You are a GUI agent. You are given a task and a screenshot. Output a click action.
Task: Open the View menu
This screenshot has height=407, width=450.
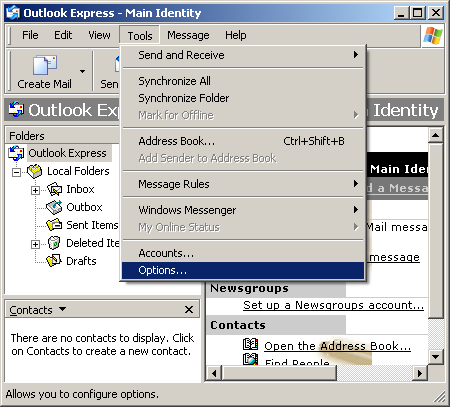(99, 35)
